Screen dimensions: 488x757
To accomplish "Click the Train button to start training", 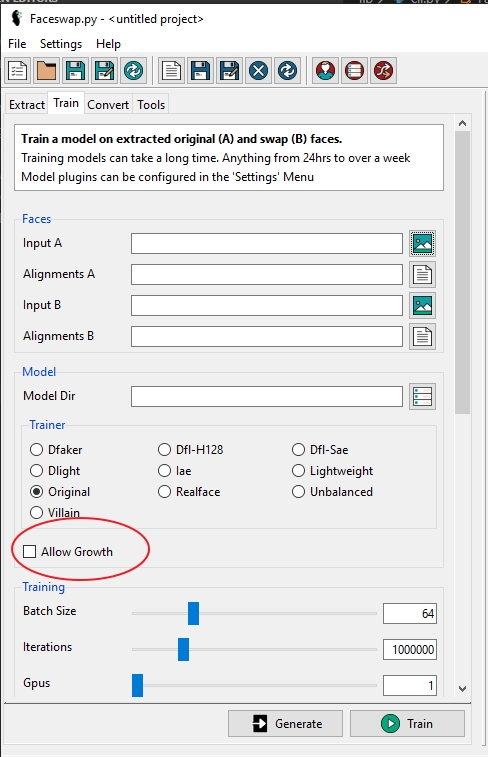I will [407, 723].
